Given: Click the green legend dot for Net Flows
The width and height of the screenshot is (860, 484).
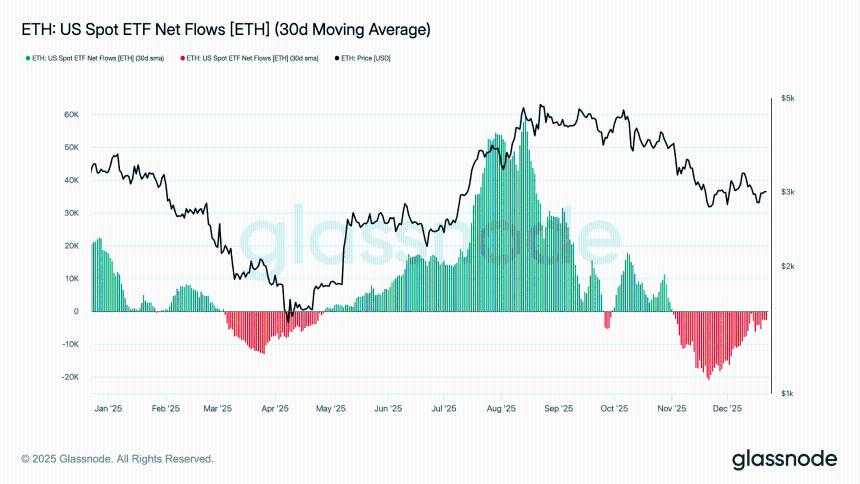Looking at the screenshot, I should click(x=27, y=59).
